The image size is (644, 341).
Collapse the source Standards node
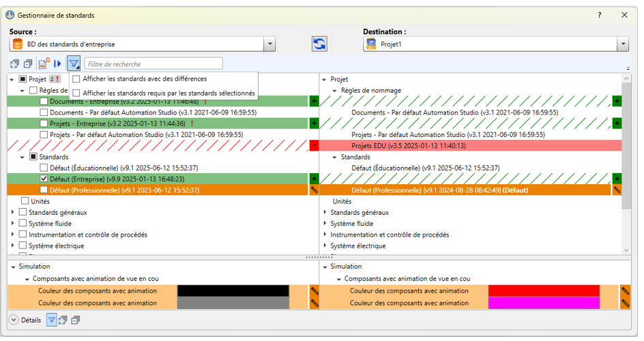(x=23, y=157)
